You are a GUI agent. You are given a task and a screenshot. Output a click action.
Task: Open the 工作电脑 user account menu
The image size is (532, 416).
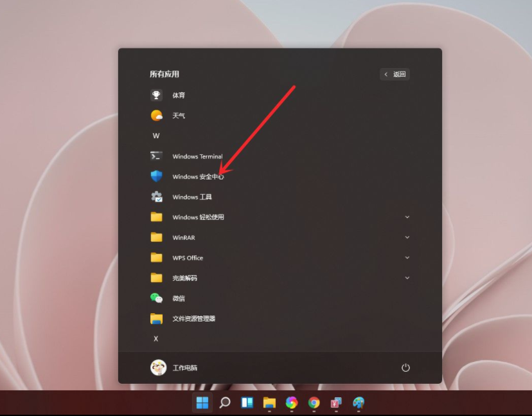(x=173, y=367)
